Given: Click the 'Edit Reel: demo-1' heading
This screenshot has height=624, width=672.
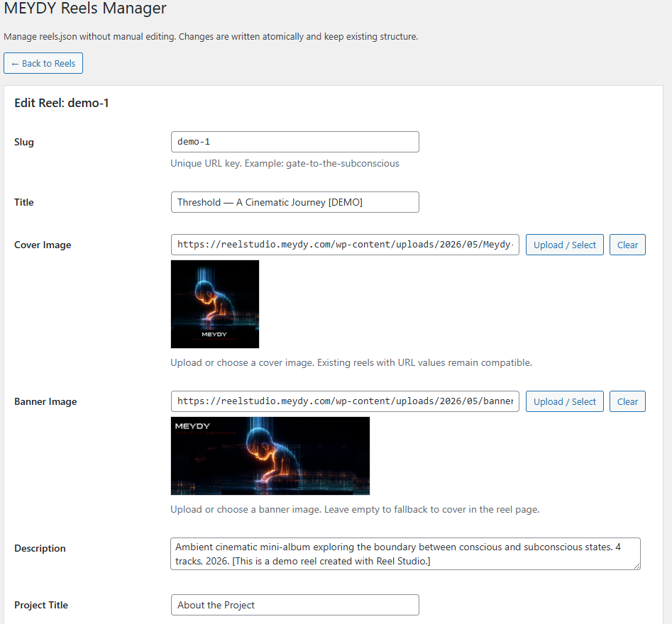Looking at the screenshot, I should coord(62,103).
